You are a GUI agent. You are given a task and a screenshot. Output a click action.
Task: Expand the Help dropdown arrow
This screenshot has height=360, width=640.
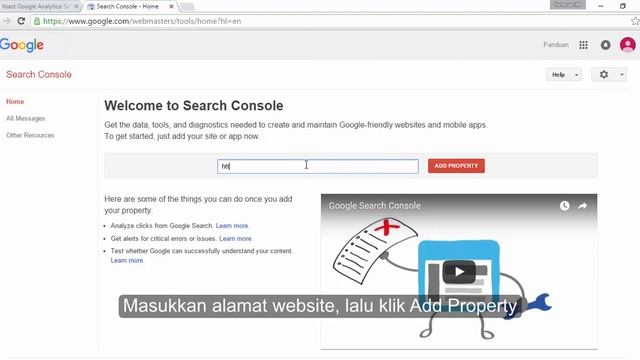pyautogui.click(x=576, y=75)
